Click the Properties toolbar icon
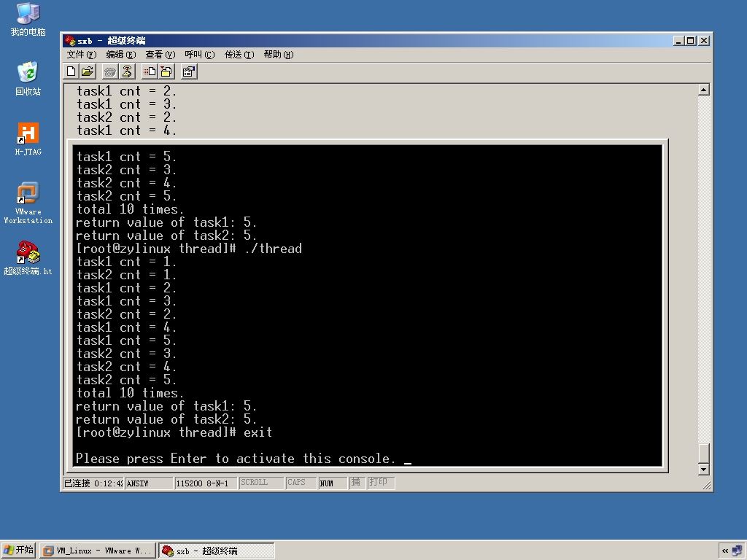The width and height of the screenshot is (747, 560). coord(189,72)
